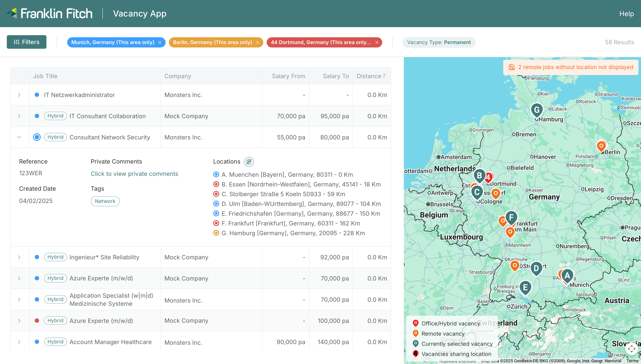Open map camera controls at bottom-right
The width and height of the screenshot is (641, 364).
click(x=631, y=348)
